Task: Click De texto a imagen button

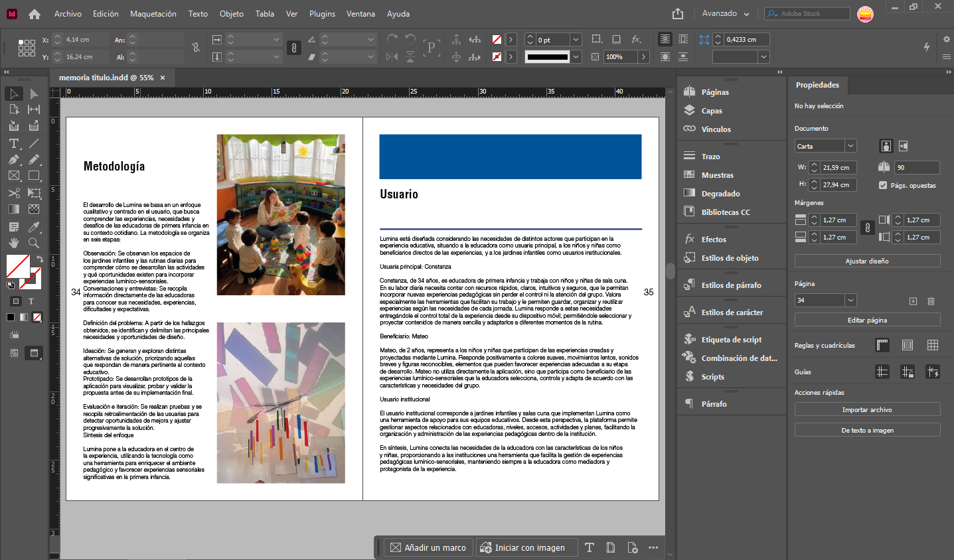Action: tap(867, 430)
